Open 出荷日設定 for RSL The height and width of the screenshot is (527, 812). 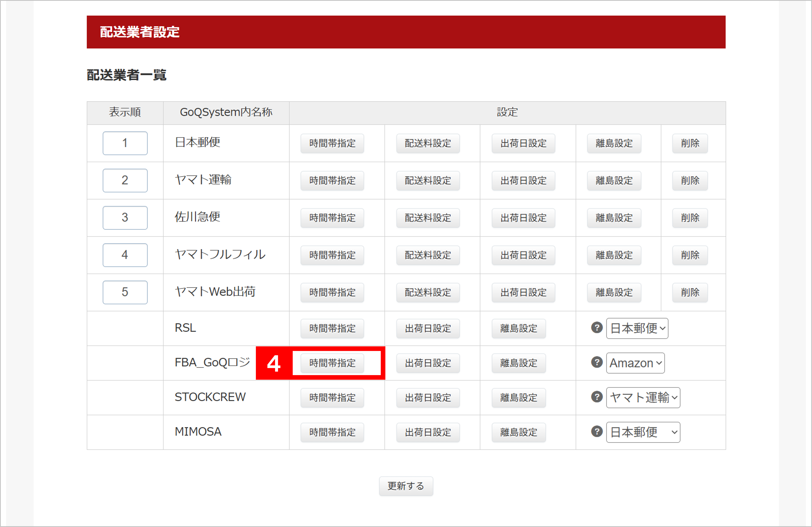(x=428, y=329)
